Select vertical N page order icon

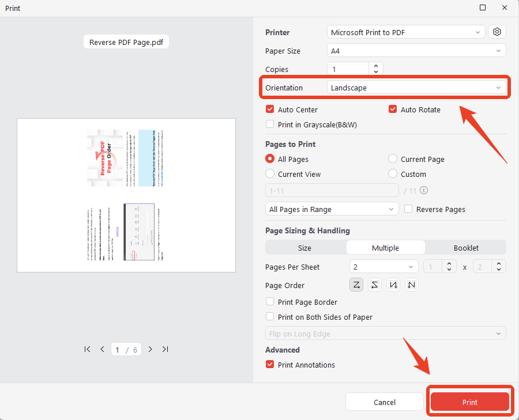[393, 285]
